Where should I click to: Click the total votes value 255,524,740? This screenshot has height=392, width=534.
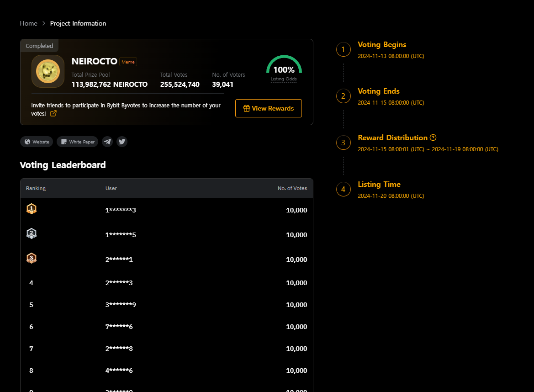click(180, 85)
